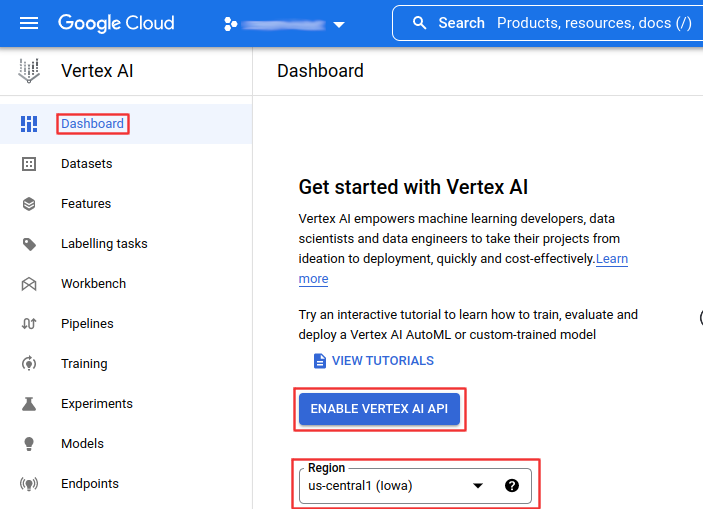Open the Training menu item
This screenshot has height=509, width=703.
click(x=84, y=364)
